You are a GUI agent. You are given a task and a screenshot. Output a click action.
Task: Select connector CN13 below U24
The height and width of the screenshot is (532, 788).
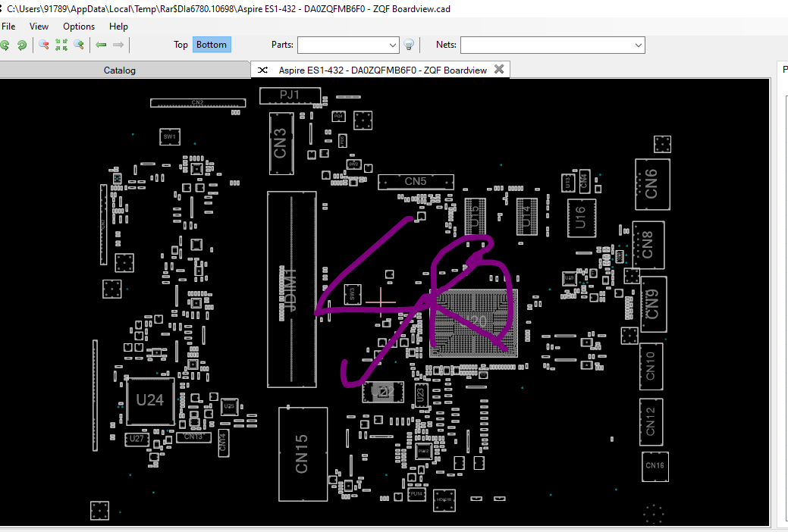tap(193, 437)
